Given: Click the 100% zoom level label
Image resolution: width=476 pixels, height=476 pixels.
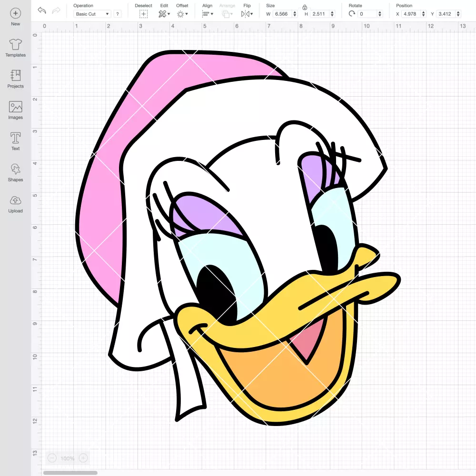Looking at the screenshot, I should pos(68,458).
